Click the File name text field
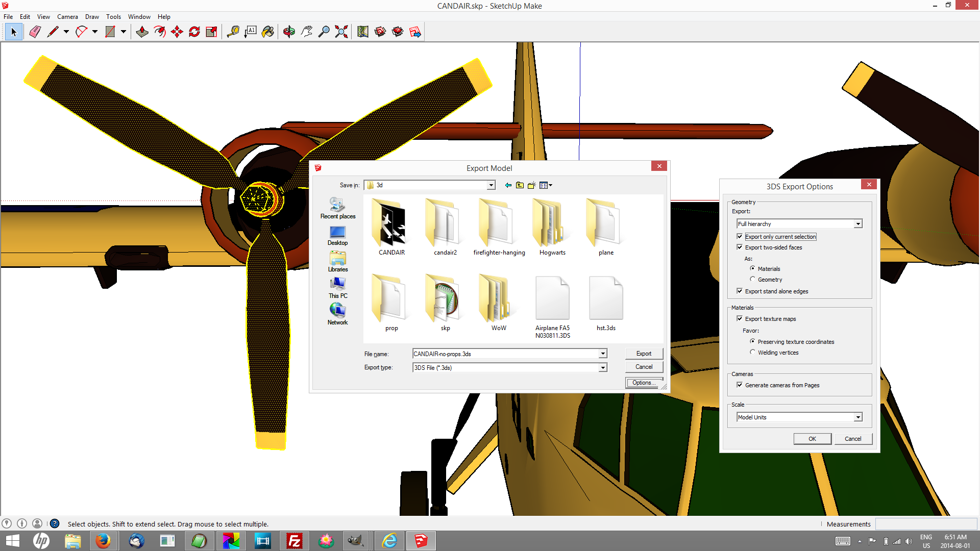The height and width of the screenshot is (551, 980). point(505,354)
